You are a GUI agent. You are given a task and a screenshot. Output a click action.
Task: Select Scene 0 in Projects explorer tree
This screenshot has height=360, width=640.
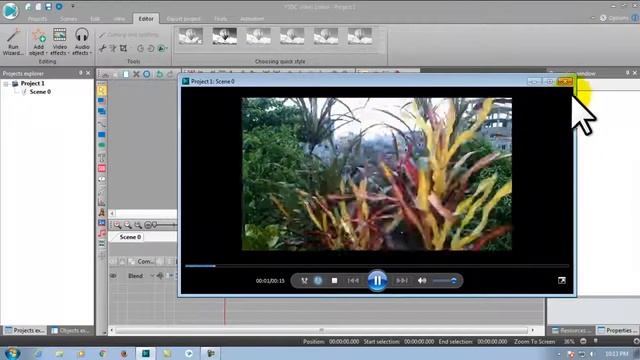pyautogui.click(x=40, y=92)
